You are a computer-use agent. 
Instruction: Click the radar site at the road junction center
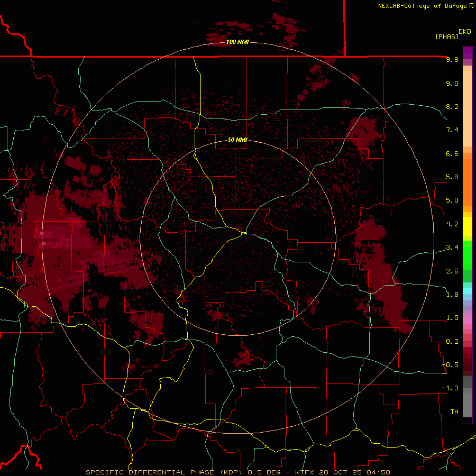pos(244,233)
